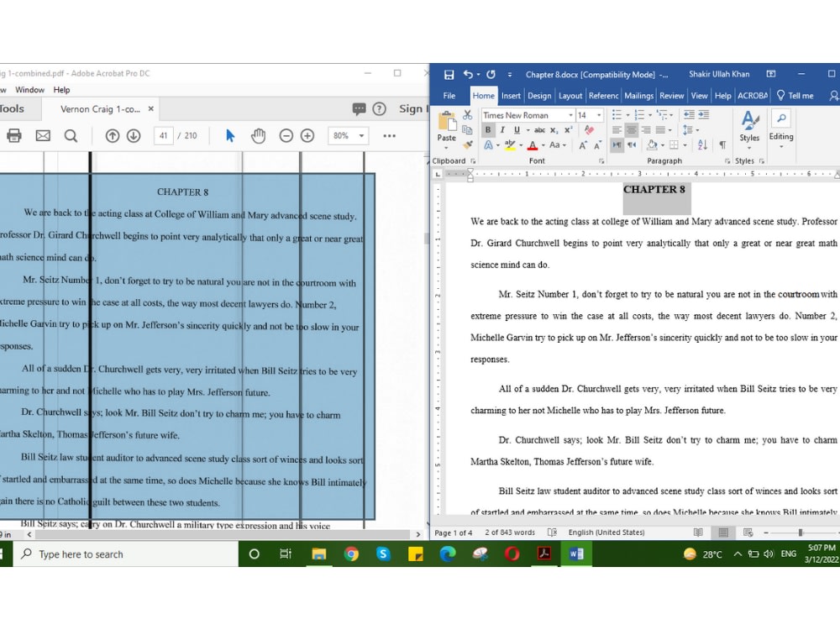Open the Insert ribbon tab

511,96
